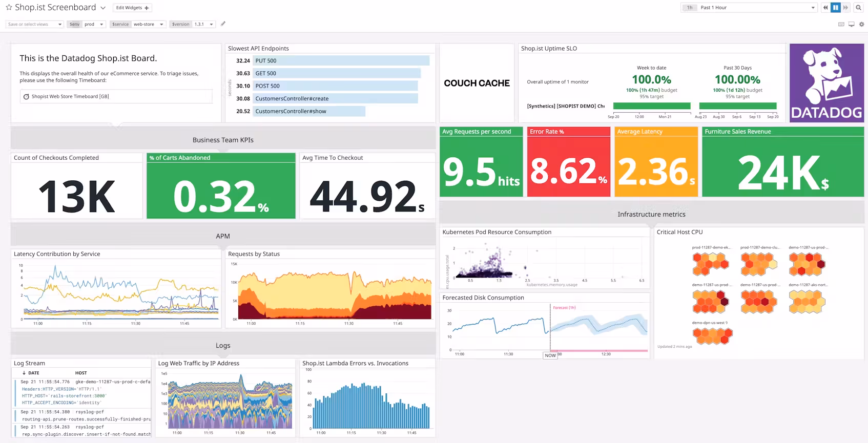Select the POST 500 endpoint bar
The image size is (868, 443).
(x=336, y=86)
